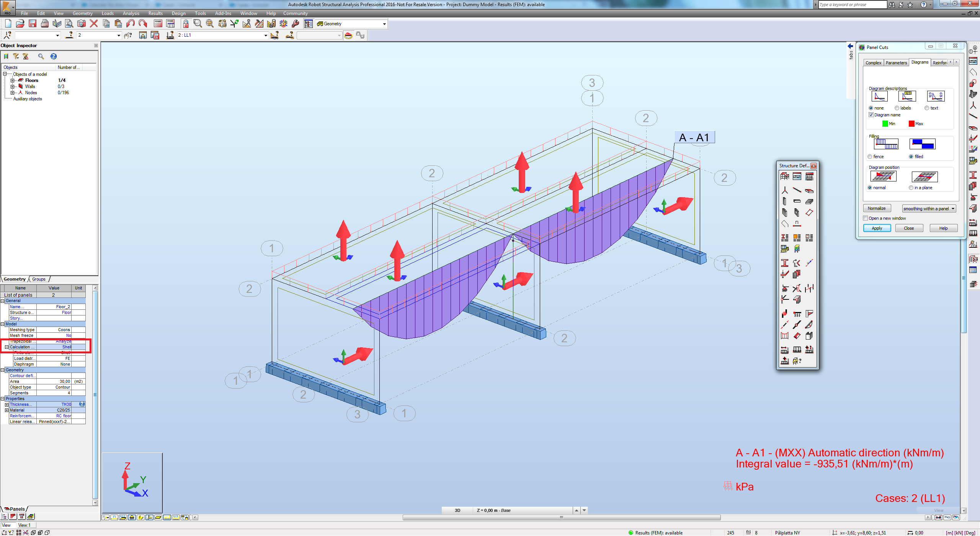Activate the Zoom magnifier icon on top toolbar
The width and height of the screenshot is (980, 536).
[198, 23]
